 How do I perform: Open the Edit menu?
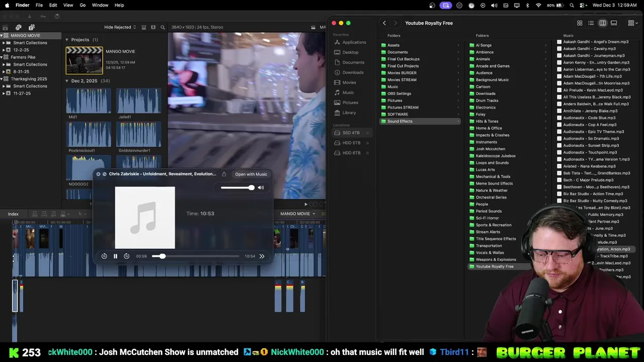click(53, 5)
